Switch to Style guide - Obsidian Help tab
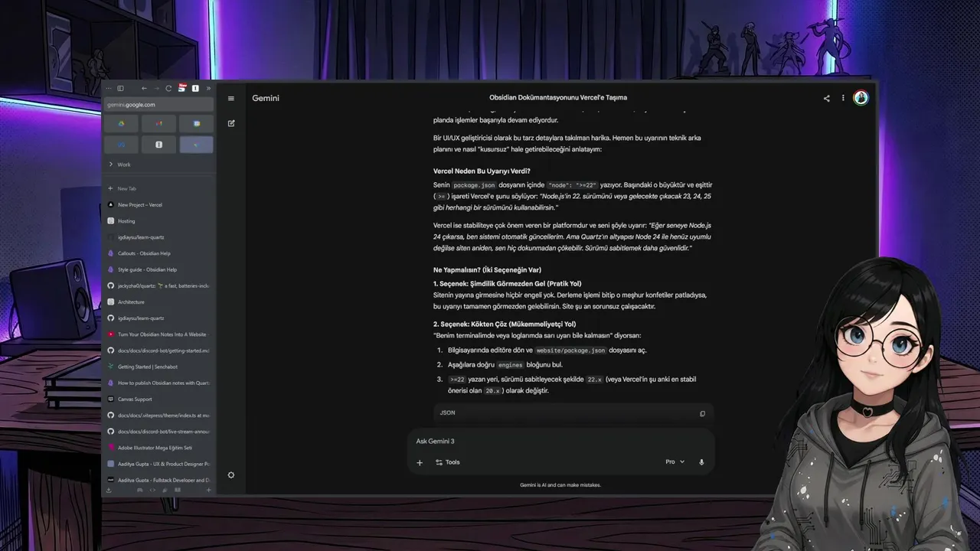 pos(159,269)
